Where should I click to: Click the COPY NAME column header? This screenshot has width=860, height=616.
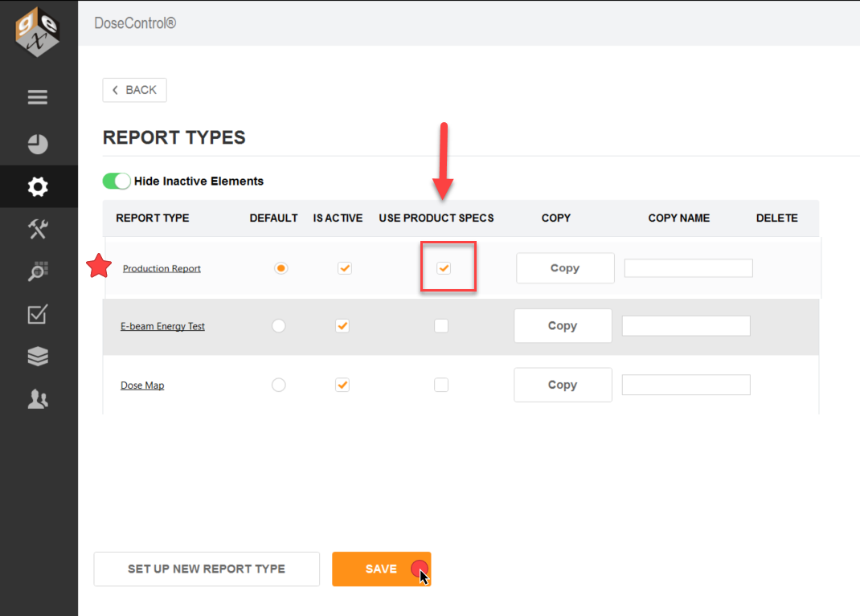(679, 218)
